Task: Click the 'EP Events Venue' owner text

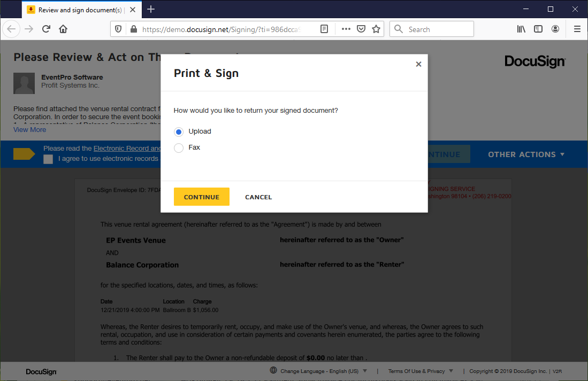Action: (x=136, y=240)
